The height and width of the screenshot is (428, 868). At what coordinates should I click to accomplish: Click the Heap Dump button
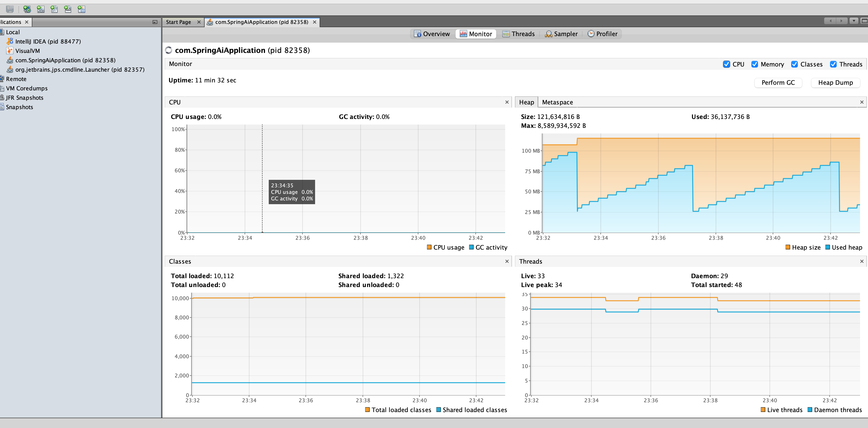pyautogui.click(x=835, y=83)
